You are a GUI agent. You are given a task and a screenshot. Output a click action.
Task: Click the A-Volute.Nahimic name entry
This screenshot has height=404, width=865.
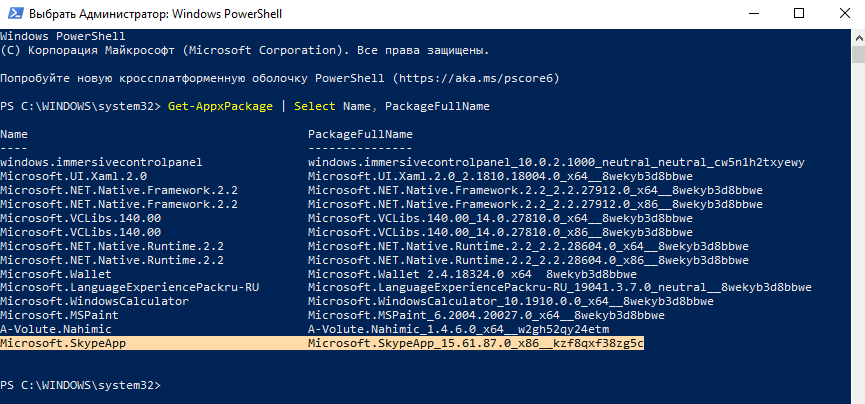56,329
